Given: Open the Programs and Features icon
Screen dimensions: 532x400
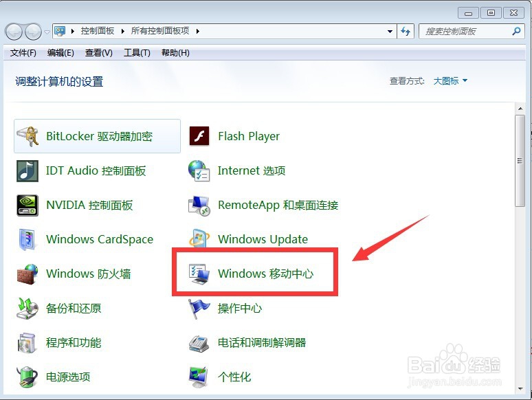Looking at the screenshot, I should (x=27, y=343).
